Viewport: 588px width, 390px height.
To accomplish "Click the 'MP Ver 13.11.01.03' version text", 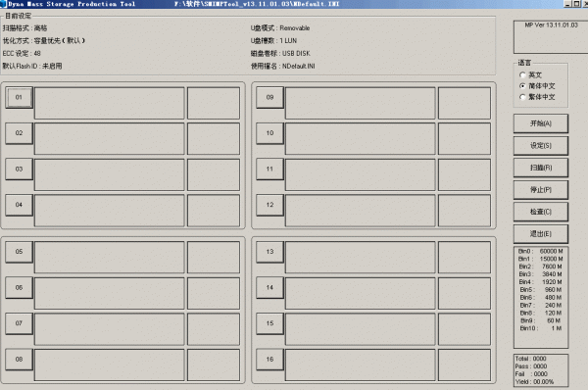I will [551, 25].
